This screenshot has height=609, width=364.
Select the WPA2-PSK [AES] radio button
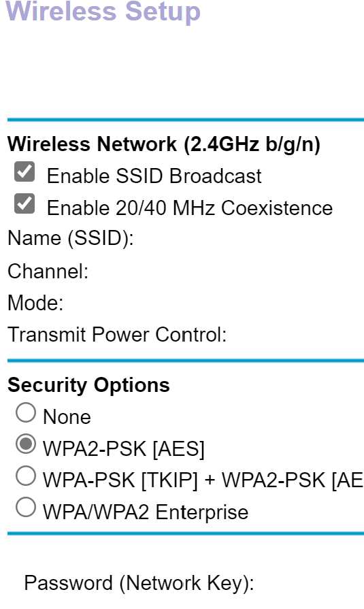[26, 444]
